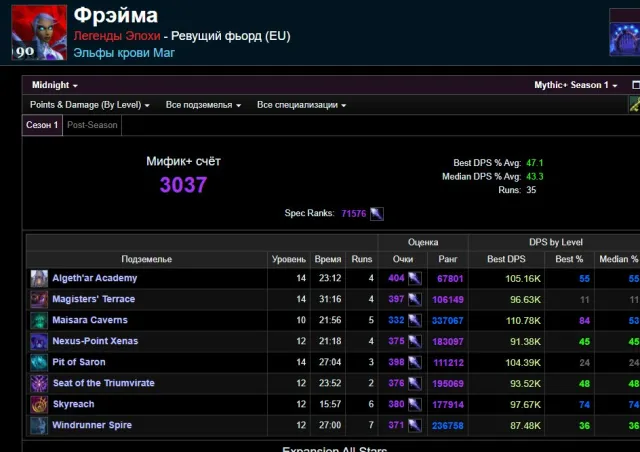Image resolution: width=640 pixels, height=452 pixels.
Task: Click the Runs column header
Action: pyautogui.click(x=362, y=259)
